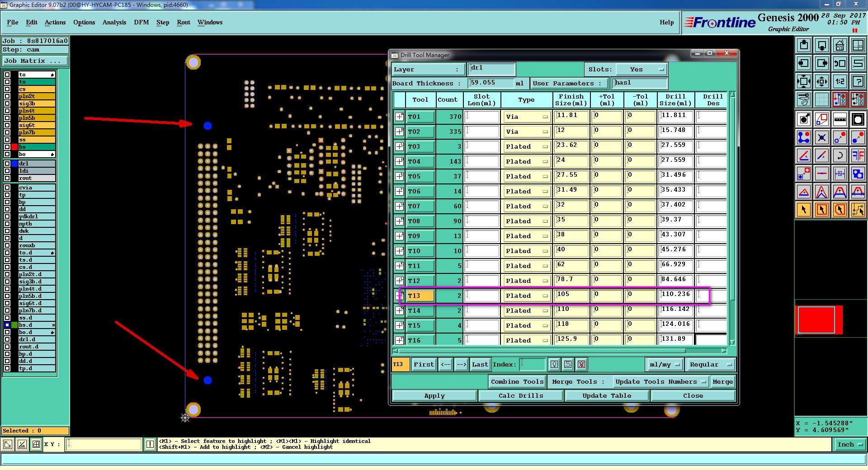Click the Board Thickness input field
The image size is (868, 470).
pos(491,83)
